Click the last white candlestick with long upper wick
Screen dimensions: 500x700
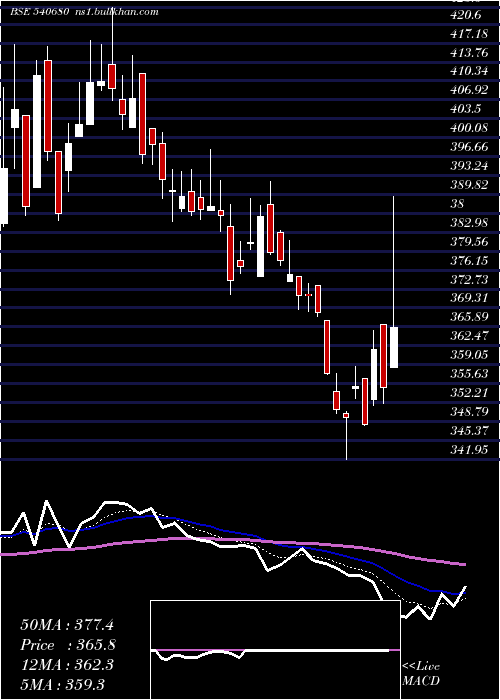(x=394, y=347)
